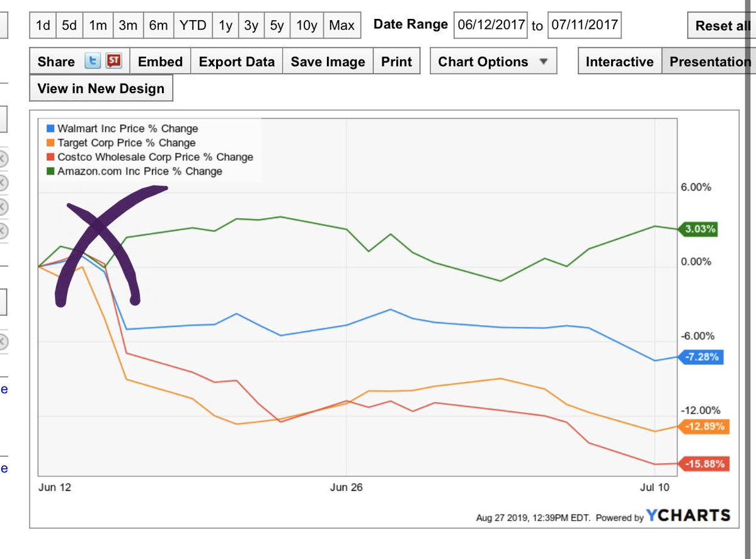This screenshot has height=559, width=756.
Task: Select the 5d time range
Action: tap(69, 26)
